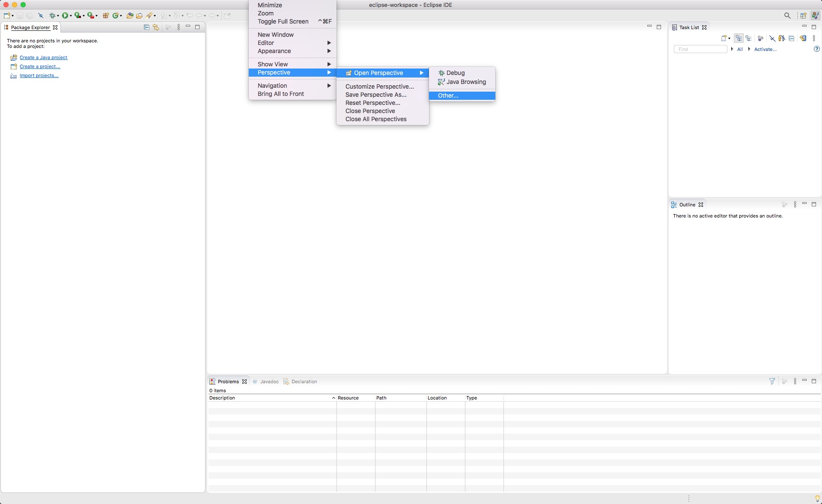Screen dimensions: 822x504
Task: Click Import projects... link
Action: pyautogui.click(x=39, y=75)
